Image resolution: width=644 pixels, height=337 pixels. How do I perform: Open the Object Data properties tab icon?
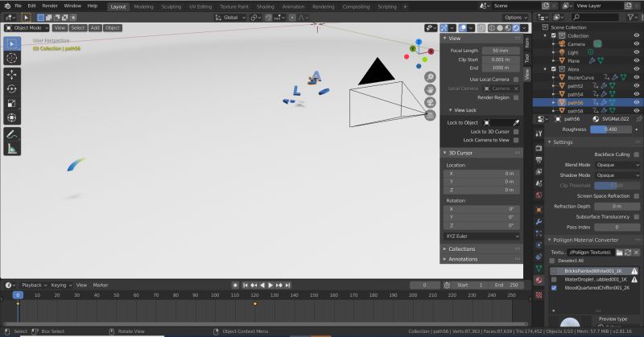point(539,268)
